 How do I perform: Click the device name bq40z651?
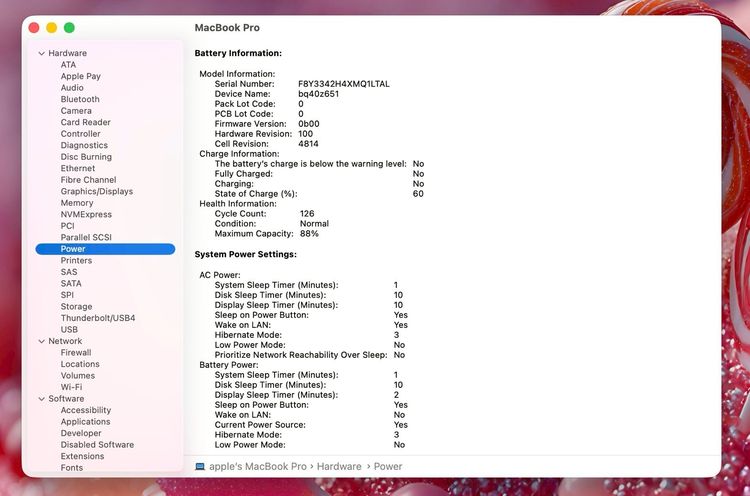pyautogui.click(x=319, y=94)
